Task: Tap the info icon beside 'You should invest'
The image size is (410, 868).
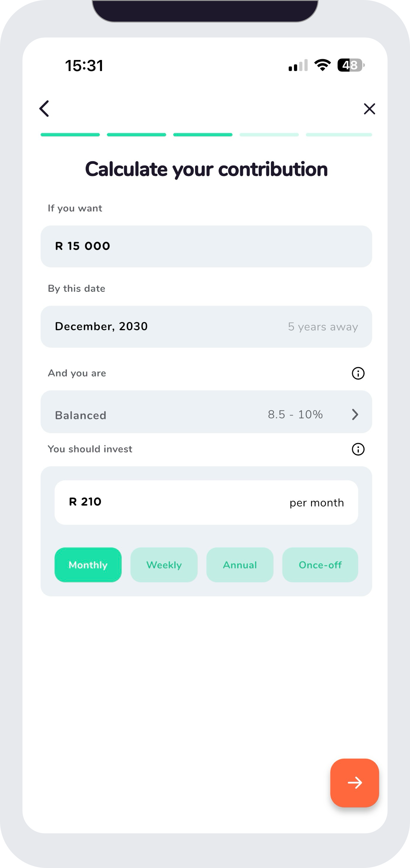Action: [358, 450]
